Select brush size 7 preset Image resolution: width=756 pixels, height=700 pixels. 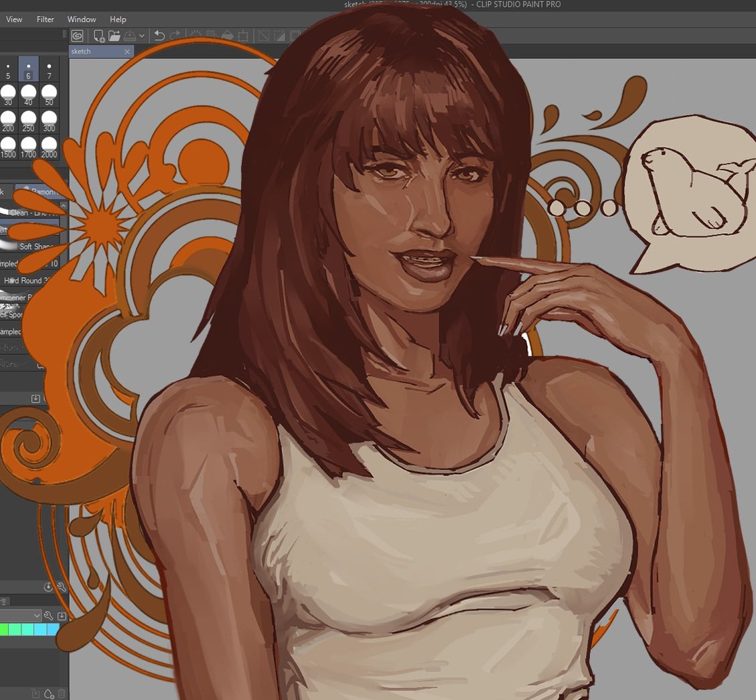(49, 70)
